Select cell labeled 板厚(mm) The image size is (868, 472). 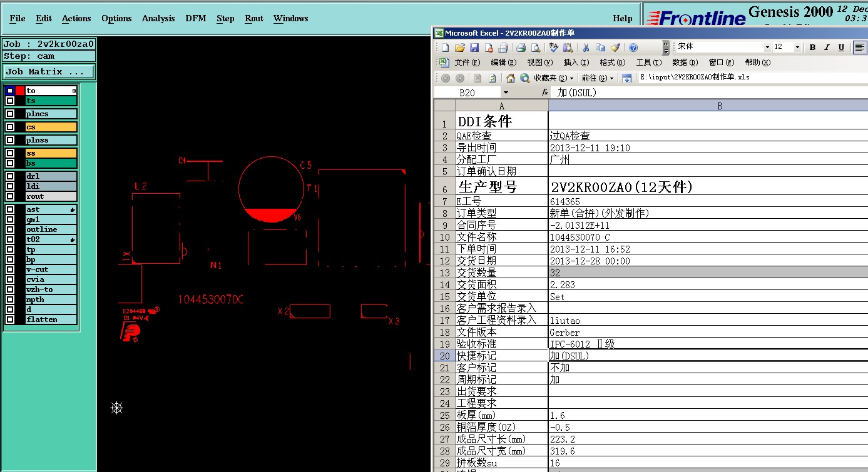point(501,415)
